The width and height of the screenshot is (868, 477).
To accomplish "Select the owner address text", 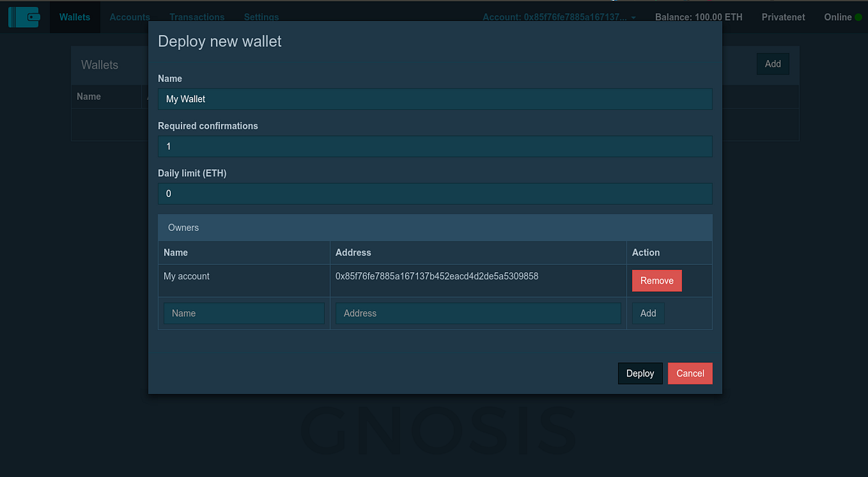I will [437, 277].
